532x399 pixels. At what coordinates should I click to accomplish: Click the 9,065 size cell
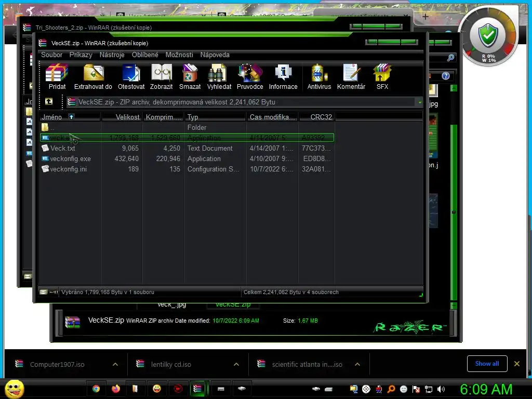[x=130, y=148]
